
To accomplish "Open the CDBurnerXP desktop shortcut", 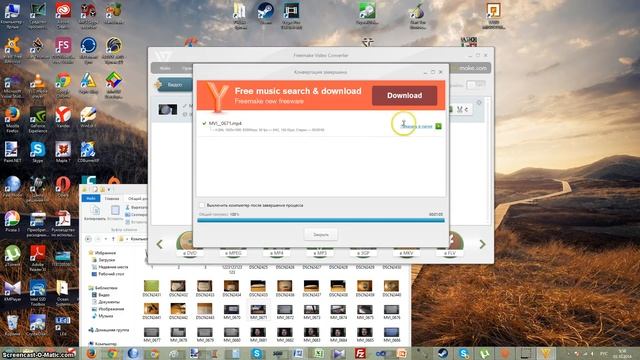I will click(88, 152).
